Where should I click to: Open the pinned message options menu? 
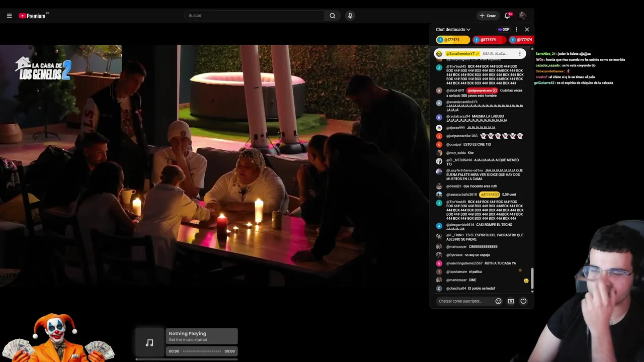(x=520, y=54)
